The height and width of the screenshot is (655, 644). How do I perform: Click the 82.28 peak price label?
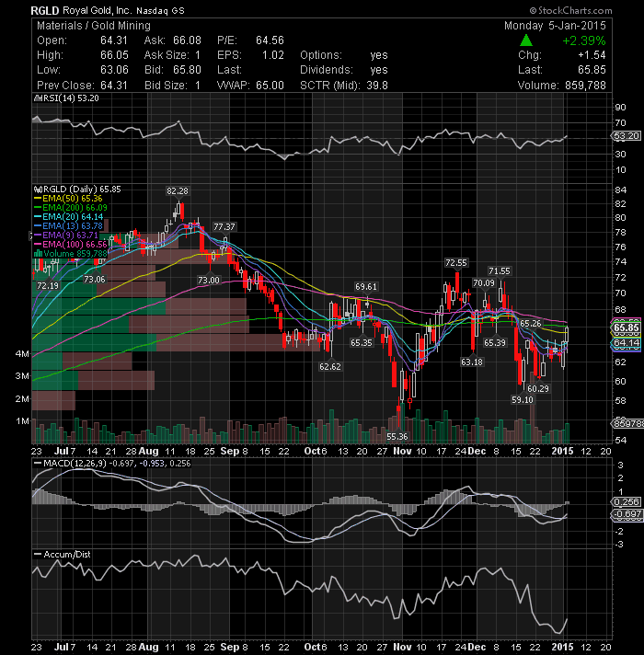pos(178,191)
